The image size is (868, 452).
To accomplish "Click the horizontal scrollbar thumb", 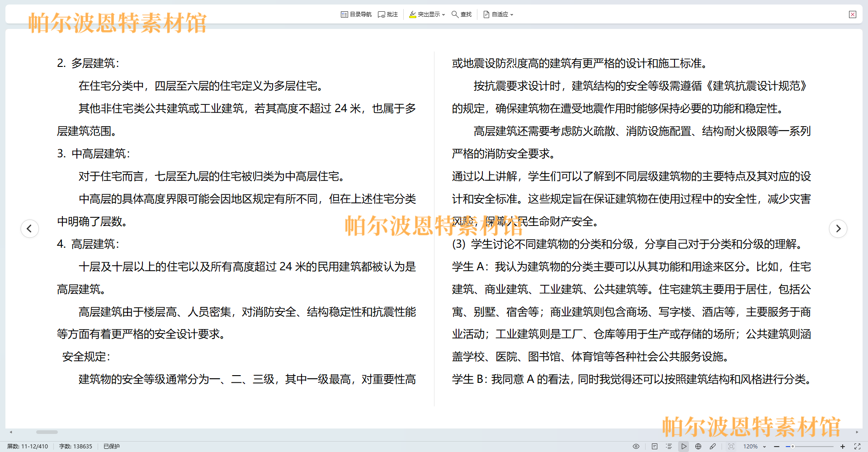I will (x=47, y=432).
